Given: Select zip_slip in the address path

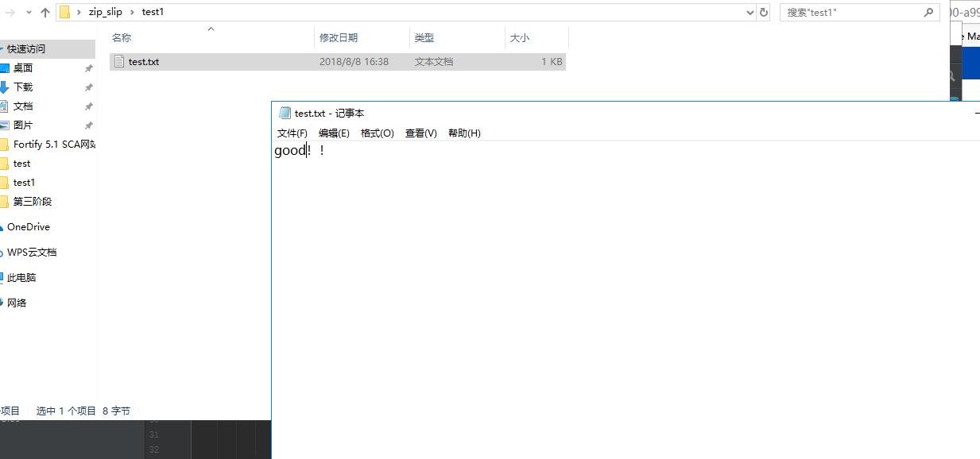Looking at the screenshot, I should click(x=105, y=13).
